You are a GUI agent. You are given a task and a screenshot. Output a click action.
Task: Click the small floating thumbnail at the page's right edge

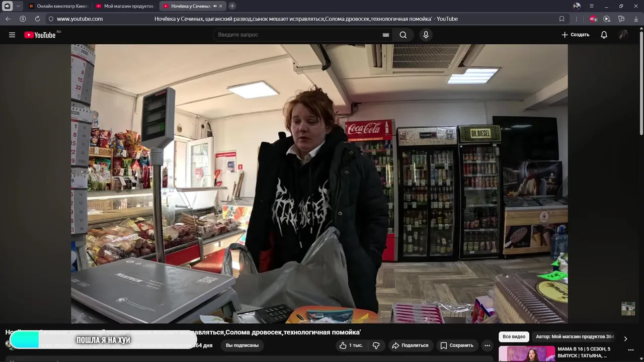(x=628, y=309)
